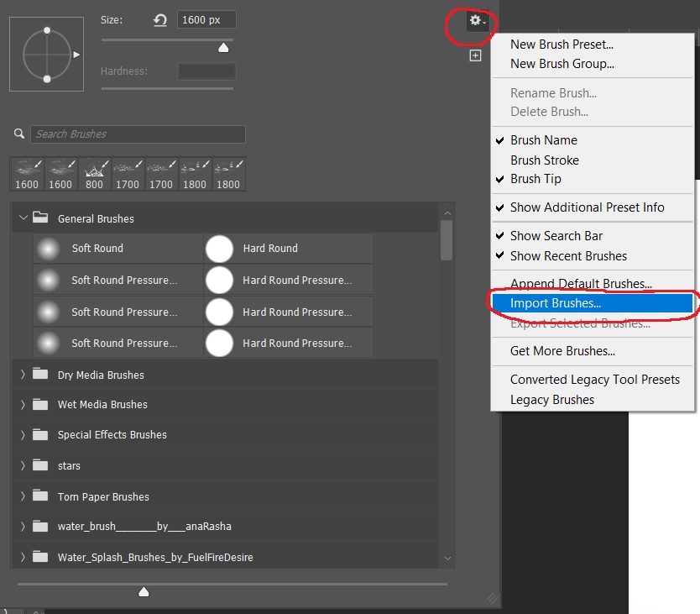Click the brush size slider handle
The image size is (700, 614).
[223, 48]
